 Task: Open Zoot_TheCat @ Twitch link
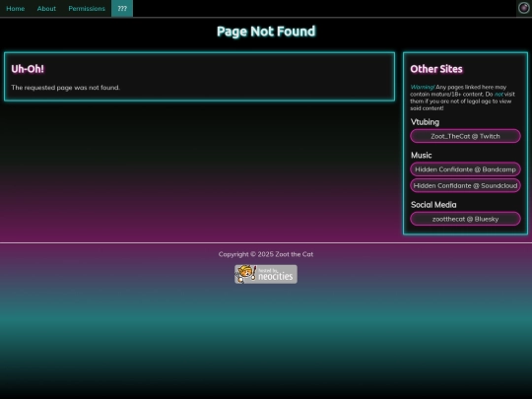[465, 136]
